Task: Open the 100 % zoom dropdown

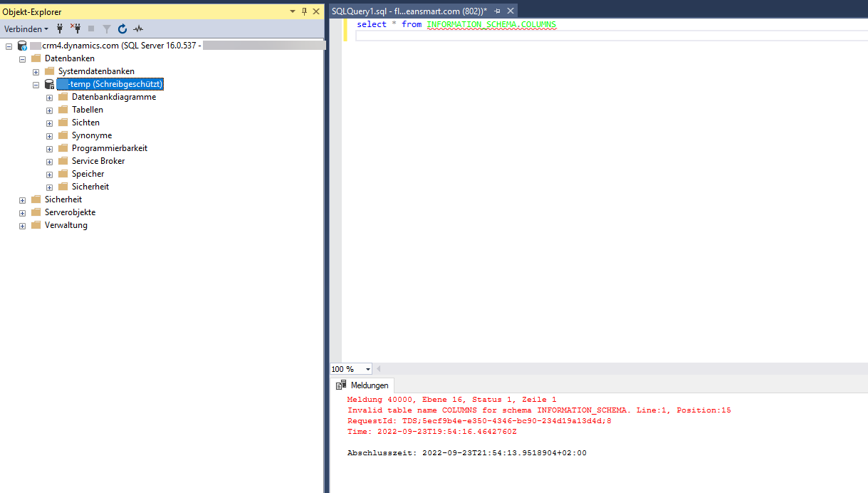Action: pos(366,368)
